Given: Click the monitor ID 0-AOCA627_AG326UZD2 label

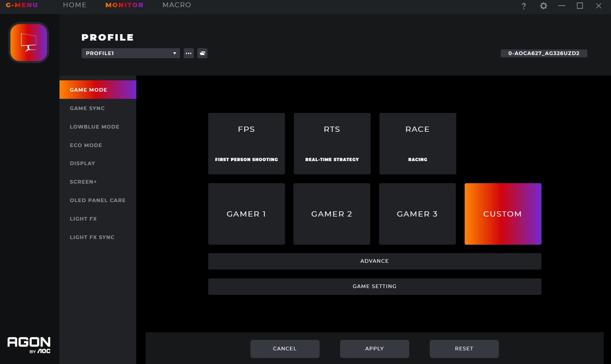Looking at the screenshot, I should (544, 53).
